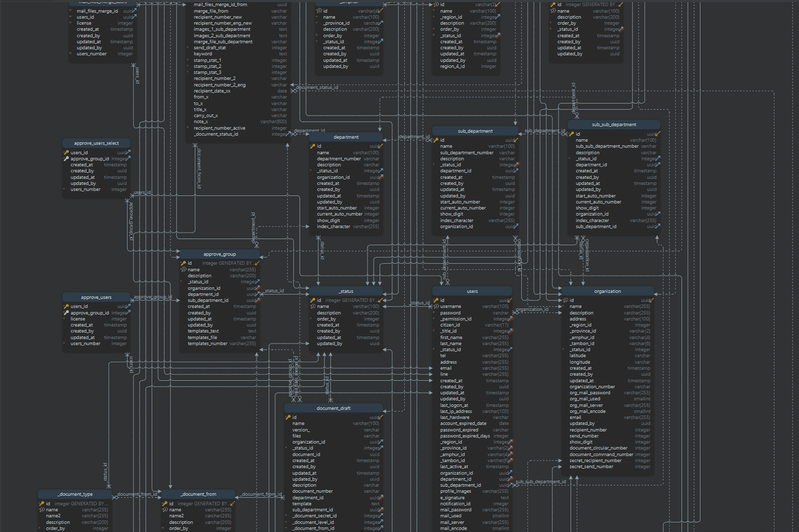The image size is (799, 532).
Task: Select the department table header
Action: click(346, 137)
